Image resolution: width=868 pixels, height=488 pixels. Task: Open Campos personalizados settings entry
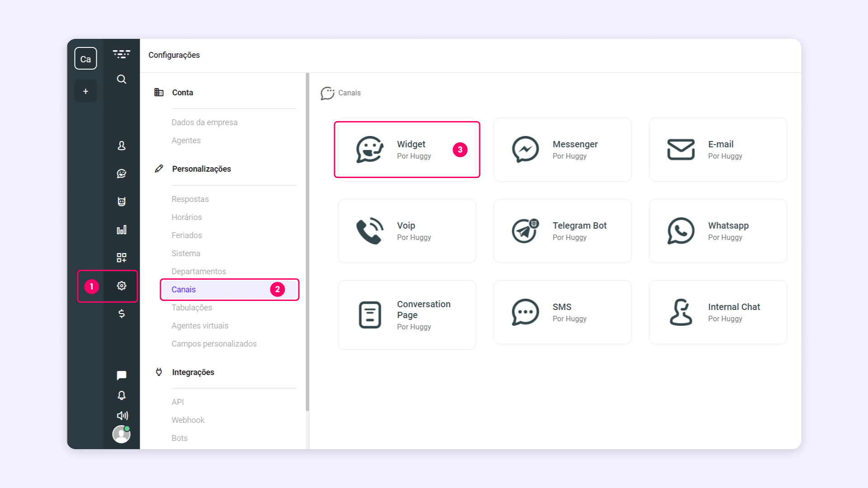click(x=214, y=344)
